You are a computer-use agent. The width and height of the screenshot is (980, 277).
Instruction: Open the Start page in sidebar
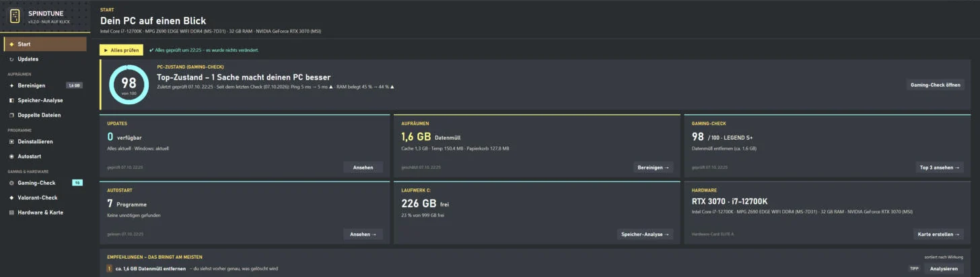pyautogui.click(x=44, y=44)
